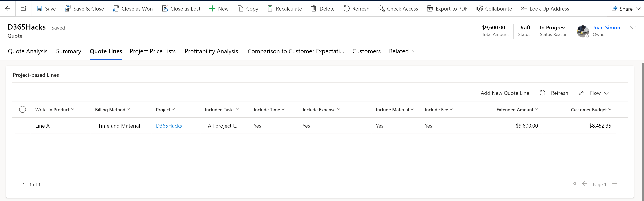This screenshot has height=201, width=644.
Task: Expand the header details chevron
Action: [x=633, y=28]
